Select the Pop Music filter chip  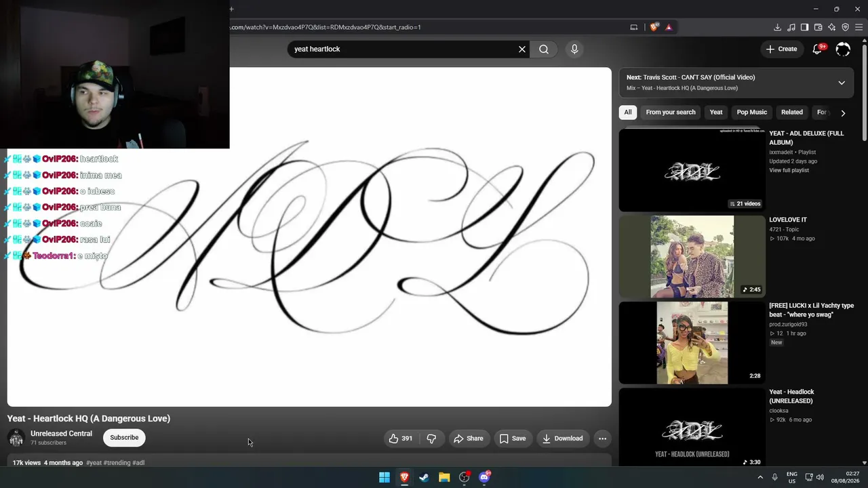point(752,113)
